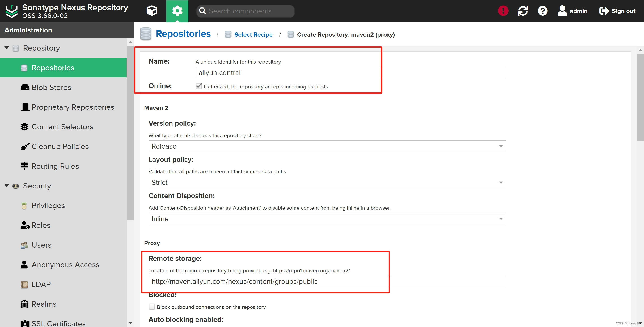The width and height of the screenshot is (644, 327).
Task: Click the Content Selectors layers icon
Action: point(25,127)
